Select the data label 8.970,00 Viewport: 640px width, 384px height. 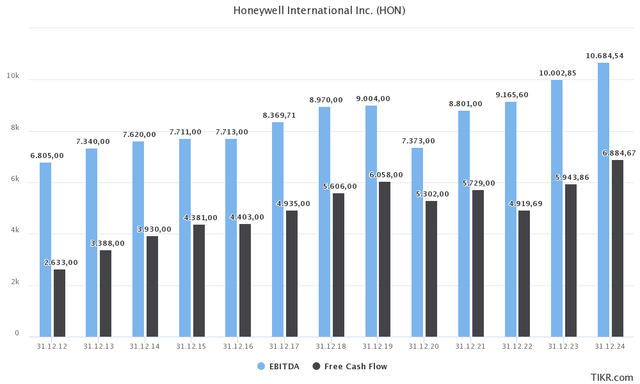pyautogui.click(x=326, y=100)
